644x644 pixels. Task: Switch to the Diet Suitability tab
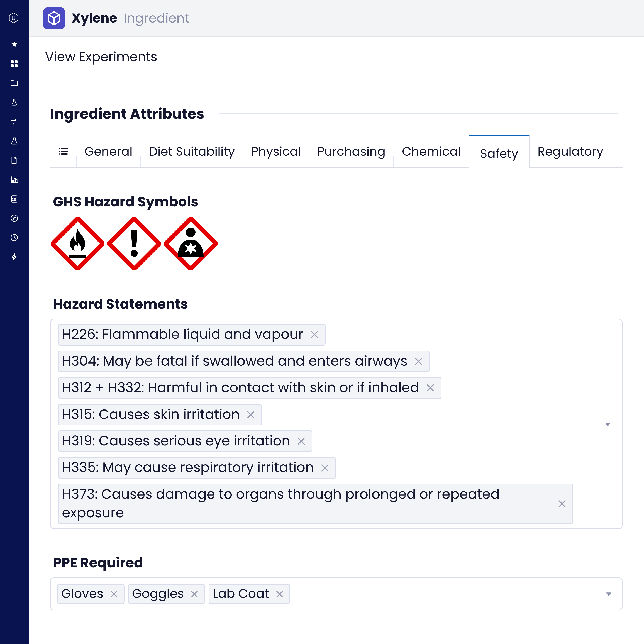[x=192, y=151]
